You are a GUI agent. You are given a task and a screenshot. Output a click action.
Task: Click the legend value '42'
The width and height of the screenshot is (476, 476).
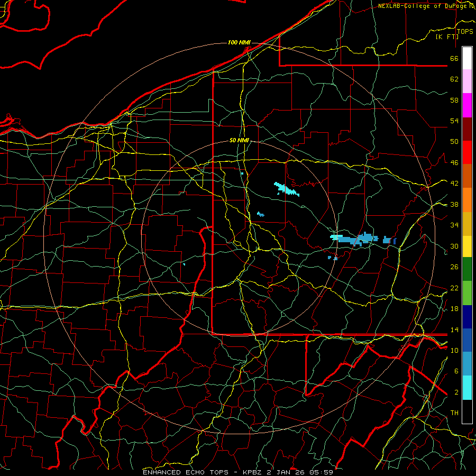(454, 184)
